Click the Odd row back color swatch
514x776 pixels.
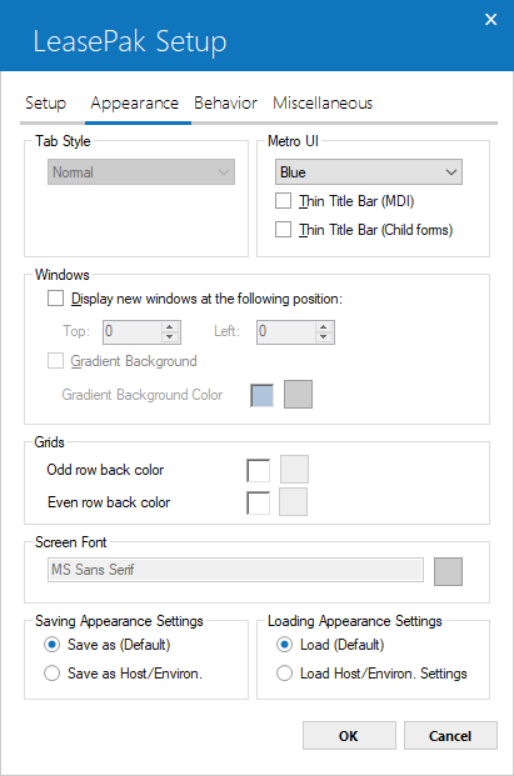pos(258,470)
